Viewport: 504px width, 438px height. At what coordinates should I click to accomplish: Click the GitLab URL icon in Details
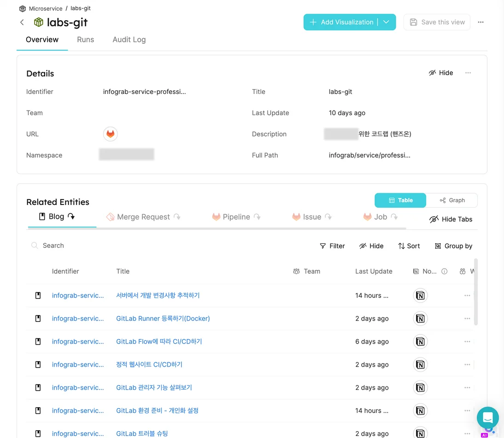click(x=110, y=134)
